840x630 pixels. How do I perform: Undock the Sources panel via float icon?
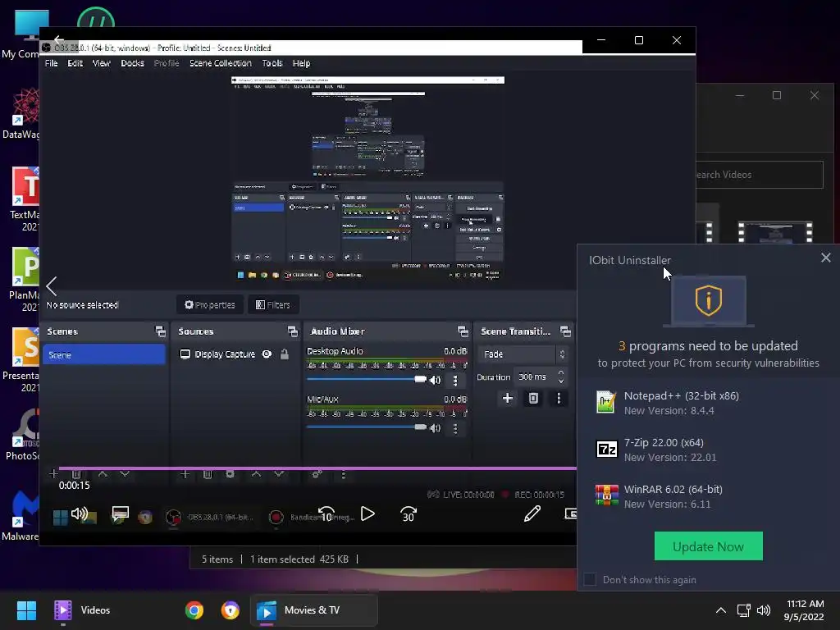point(293,331)
